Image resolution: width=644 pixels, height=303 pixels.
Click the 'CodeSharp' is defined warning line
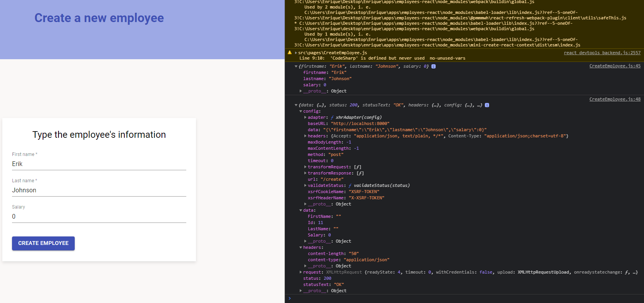(x=382, y=58)
